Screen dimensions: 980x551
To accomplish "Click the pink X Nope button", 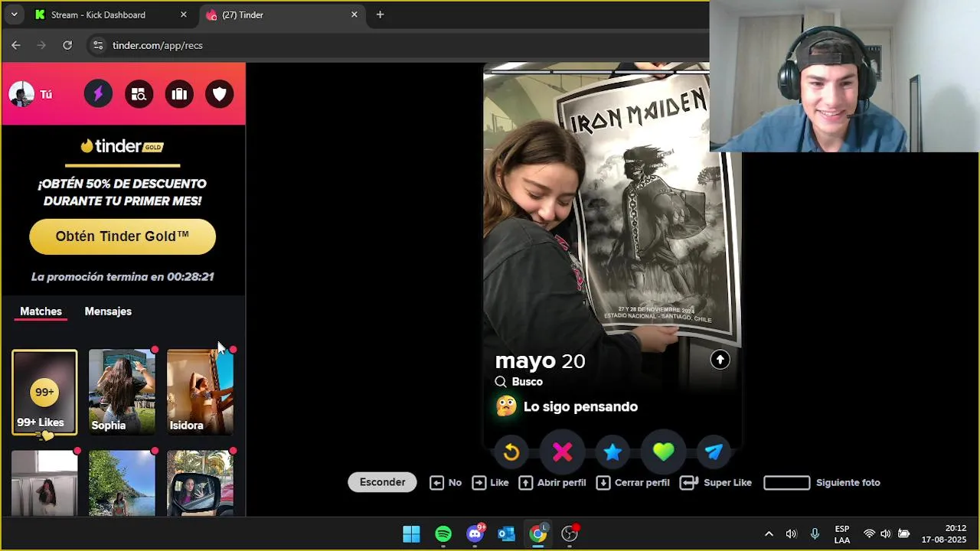I will click(562, 452).
